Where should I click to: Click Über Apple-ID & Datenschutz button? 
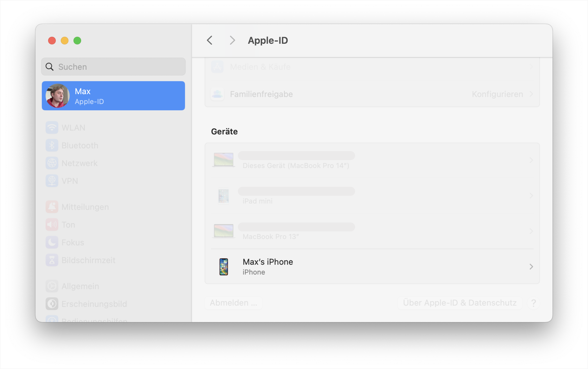click(x=460, y=303)
